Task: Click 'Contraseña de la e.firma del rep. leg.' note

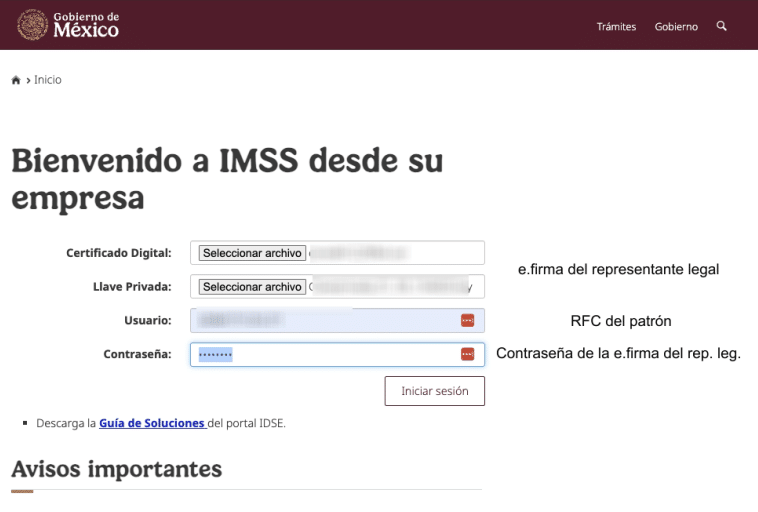Action: point(618,353)
